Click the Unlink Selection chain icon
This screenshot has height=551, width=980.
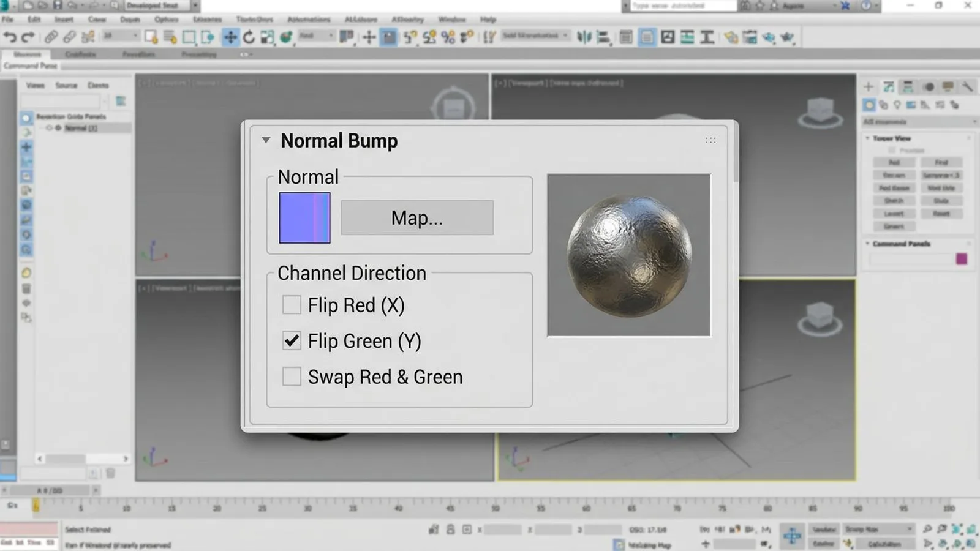tap(69, 37)
